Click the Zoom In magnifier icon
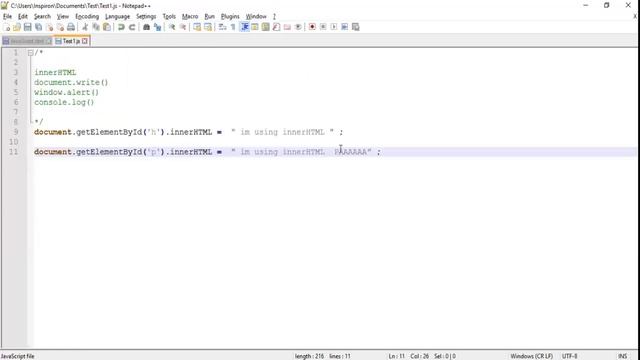This screenshot has width=640, height=360. pos(172,27)
